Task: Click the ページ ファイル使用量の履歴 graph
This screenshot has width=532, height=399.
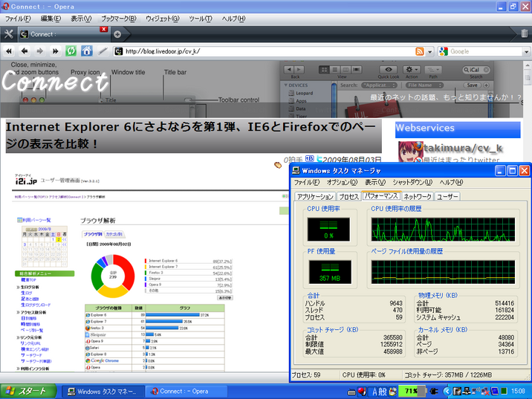Action: (x=443, y=272)
